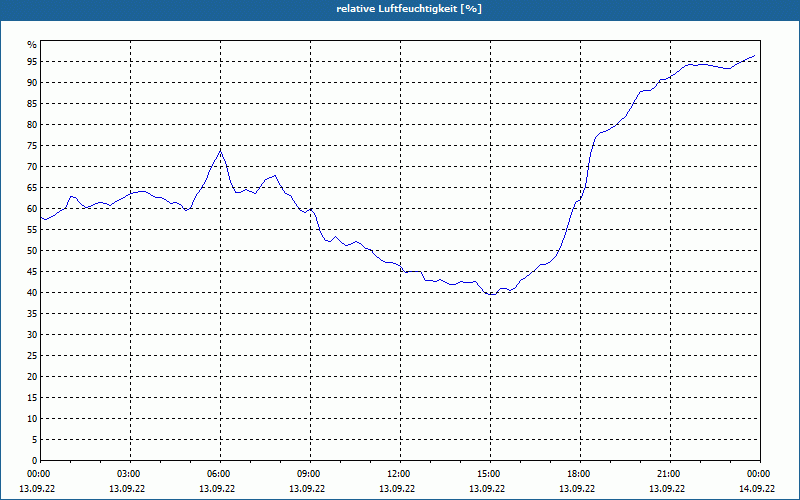Select the y-axis value 25
Viewport: 800px width, 500px height.
coord(32,356)
